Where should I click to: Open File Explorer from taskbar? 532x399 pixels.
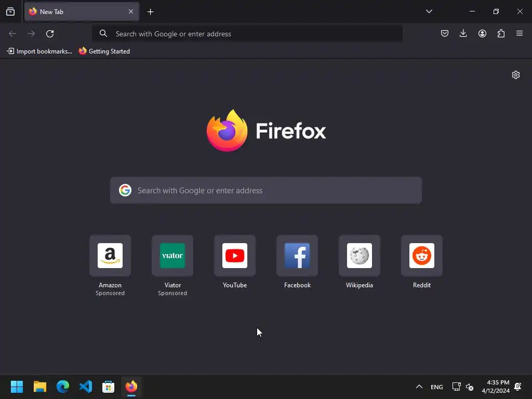(39, 387)
